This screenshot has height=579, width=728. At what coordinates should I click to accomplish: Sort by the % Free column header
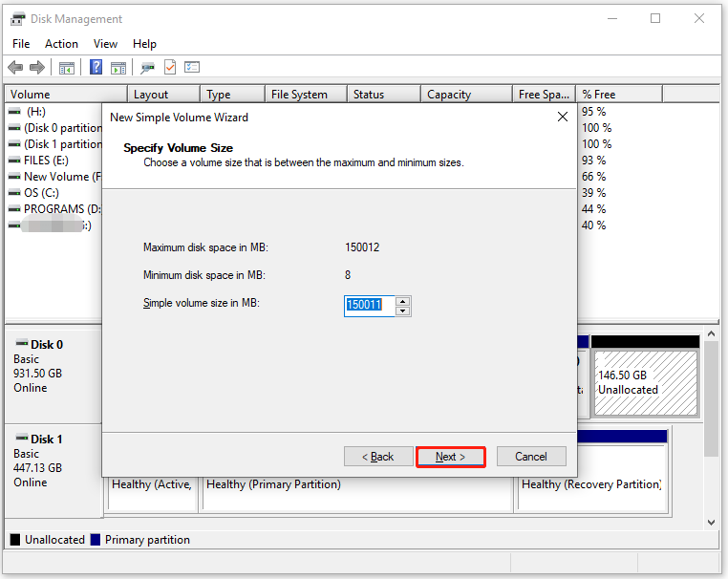(619, 95)
